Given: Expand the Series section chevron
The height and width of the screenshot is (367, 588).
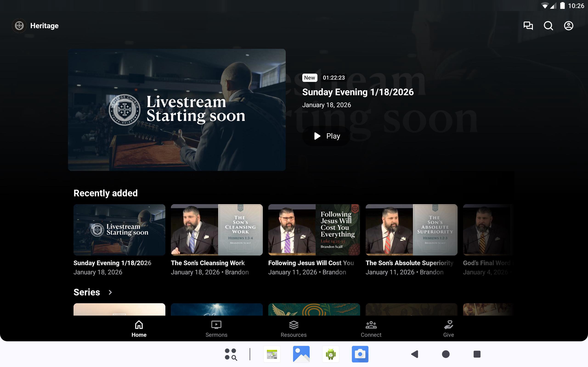Looking at the screenshot, I should [x=110, y=292].
